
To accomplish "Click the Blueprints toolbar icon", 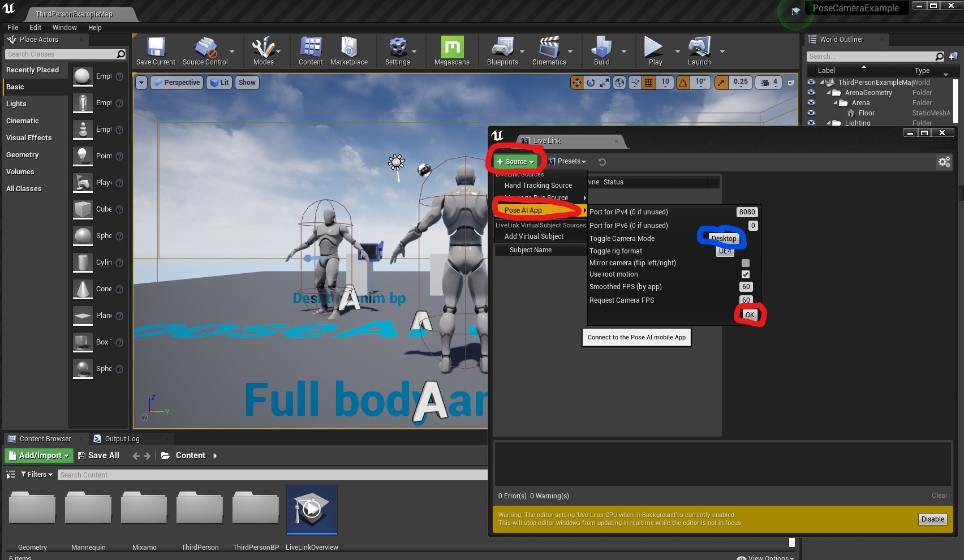I will click(x=501, y=50).
